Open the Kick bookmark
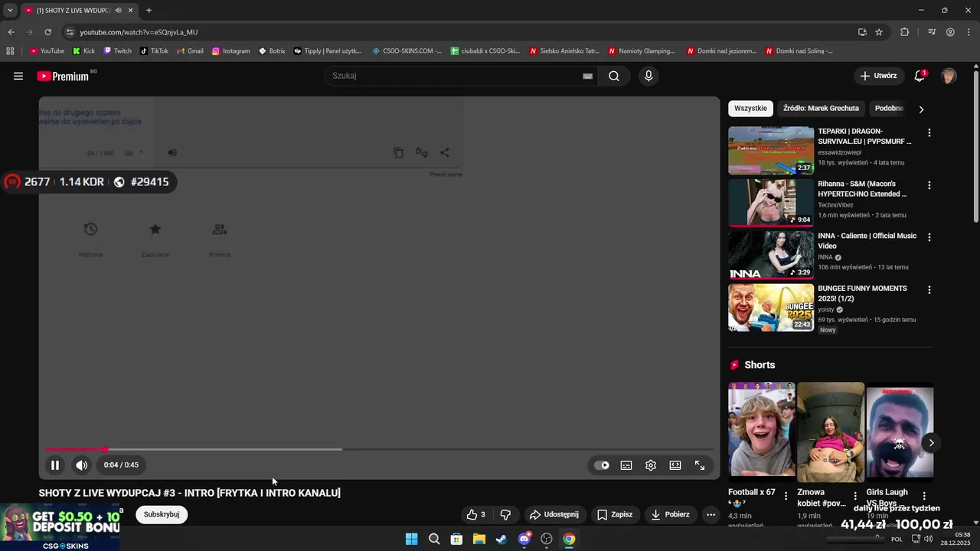980x551 pixels. pyautogui.click(x=83, y=51)
